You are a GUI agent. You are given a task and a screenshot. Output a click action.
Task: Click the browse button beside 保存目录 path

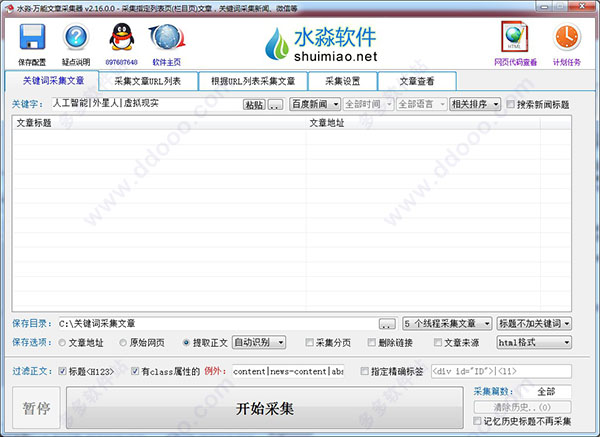(387, 324)
